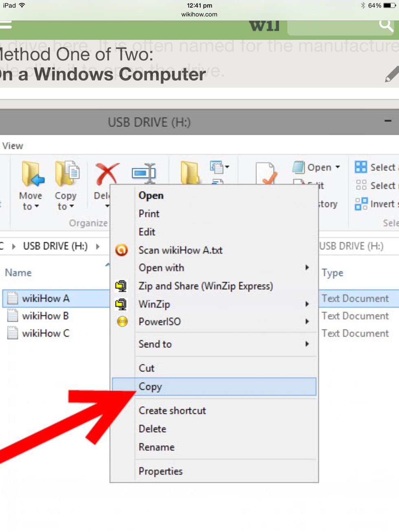Expand the Open with submenu
This screenshot has height=532, width=399.
coord(307,267)
